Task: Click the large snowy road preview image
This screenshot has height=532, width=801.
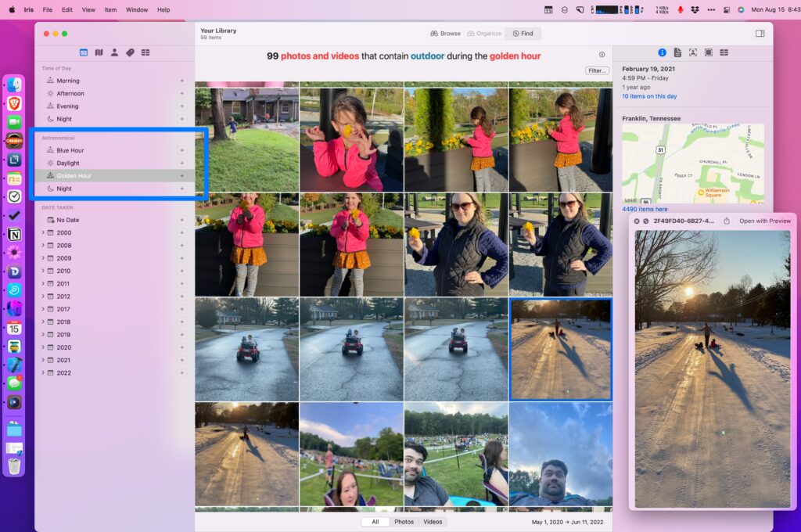Action: [x=712, y=368]
